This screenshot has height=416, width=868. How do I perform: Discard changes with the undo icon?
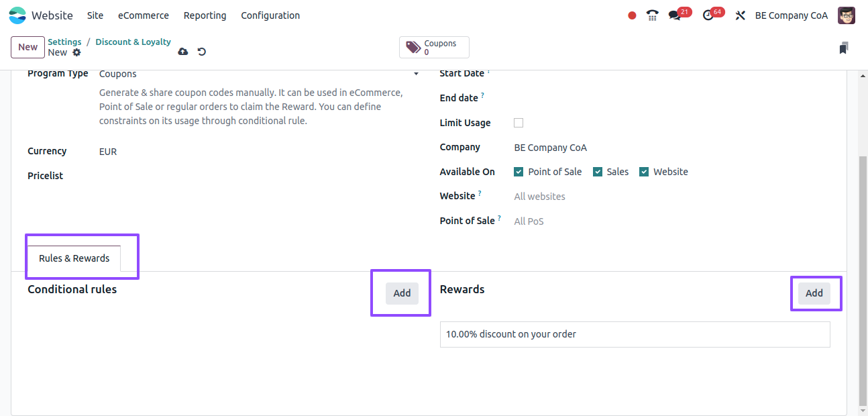tap(201, 52)
